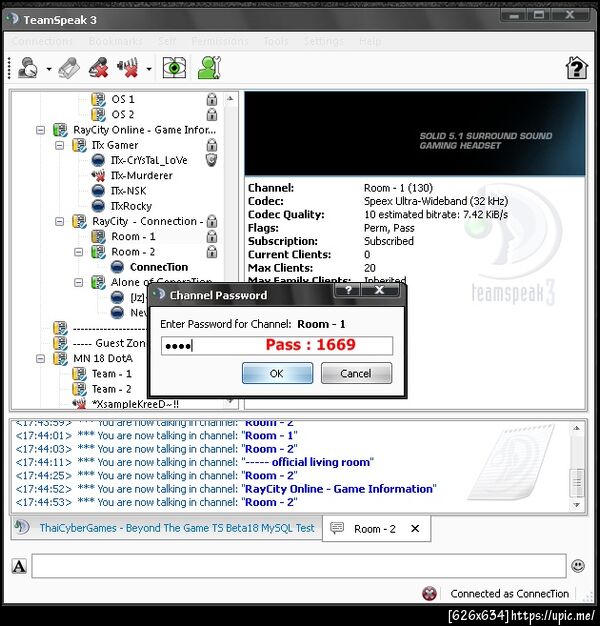Viewport: 600px width, 626px height.
Task: Click the channel icon of ----- Guest Zon
Action: coord(60,343)
